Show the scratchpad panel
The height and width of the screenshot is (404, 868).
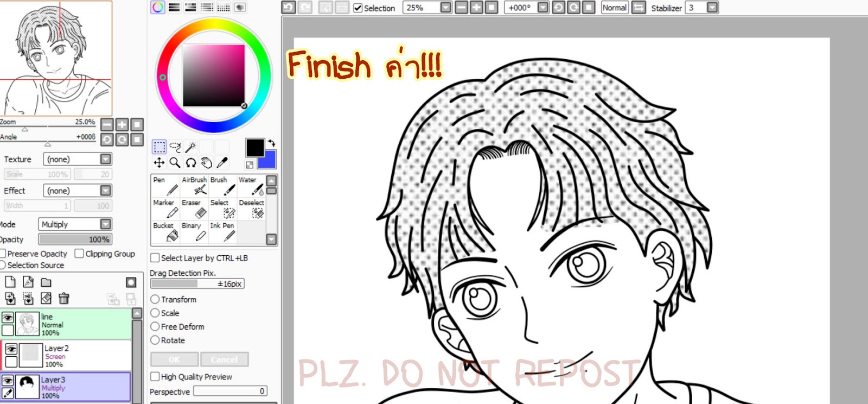240,8
